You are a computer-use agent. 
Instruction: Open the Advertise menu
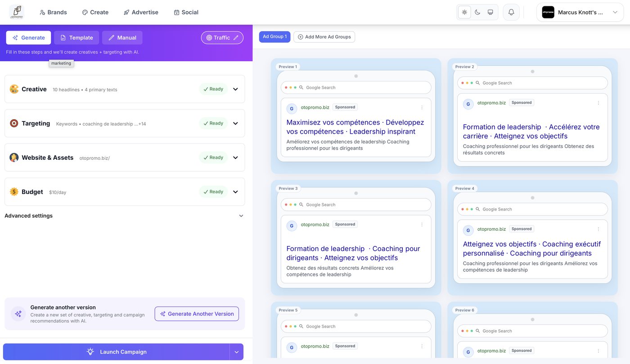coord(141,12)
